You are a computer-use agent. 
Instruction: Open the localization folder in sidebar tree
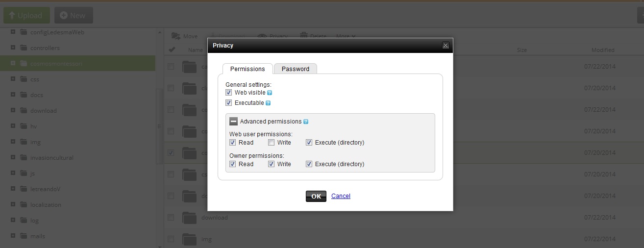tap(46, 205)
